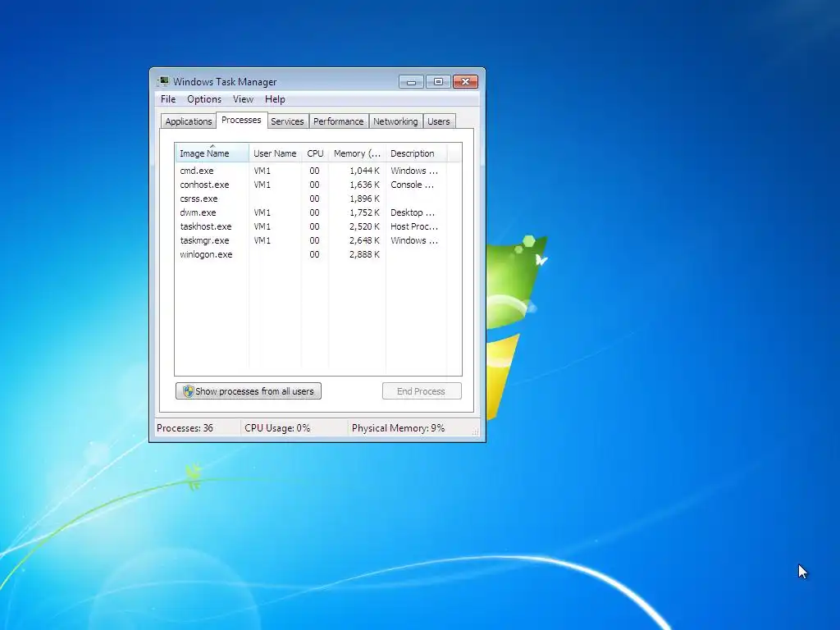
Task: Click VM1 user name in cmd.exe row
Action: tap(262, 171)
